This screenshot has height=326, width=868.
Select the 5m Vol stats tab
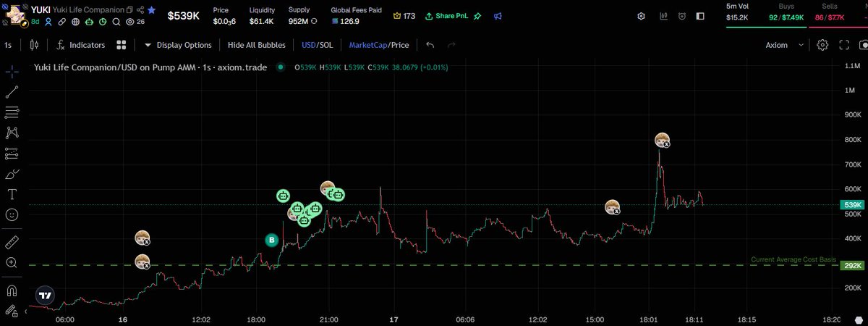click(x=738, y=12)
